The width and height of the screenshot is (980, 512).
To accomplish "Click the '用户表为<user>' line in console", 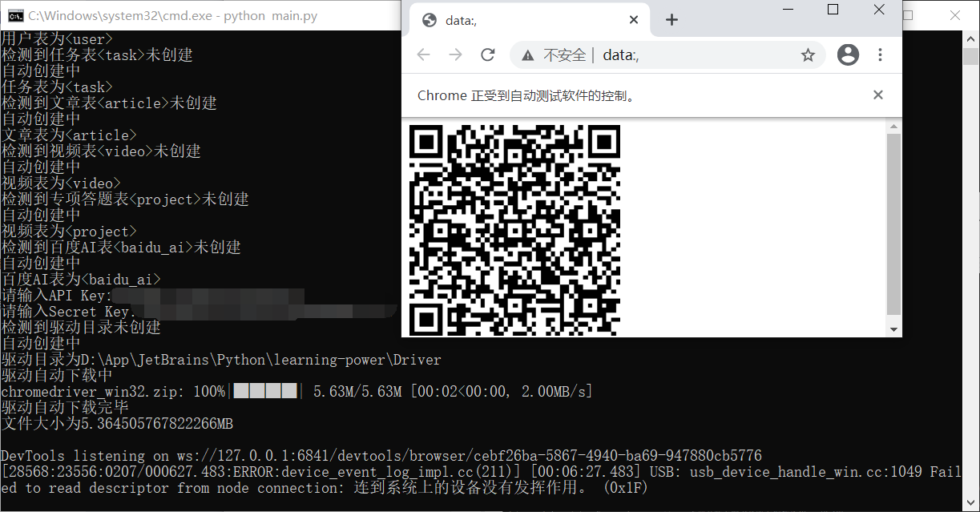I will pos(57,39).
